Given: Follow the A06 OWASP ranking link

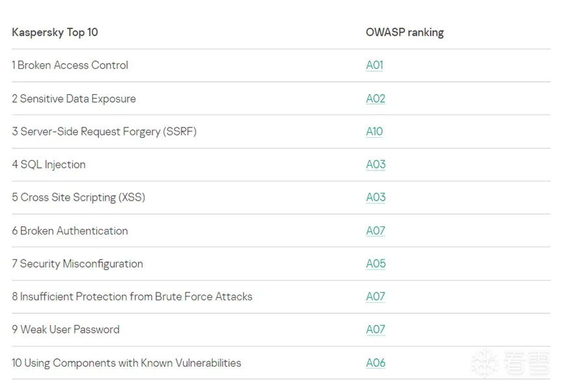Looking at the screenshot, I should pyautogui.click(x=376, y=363).
